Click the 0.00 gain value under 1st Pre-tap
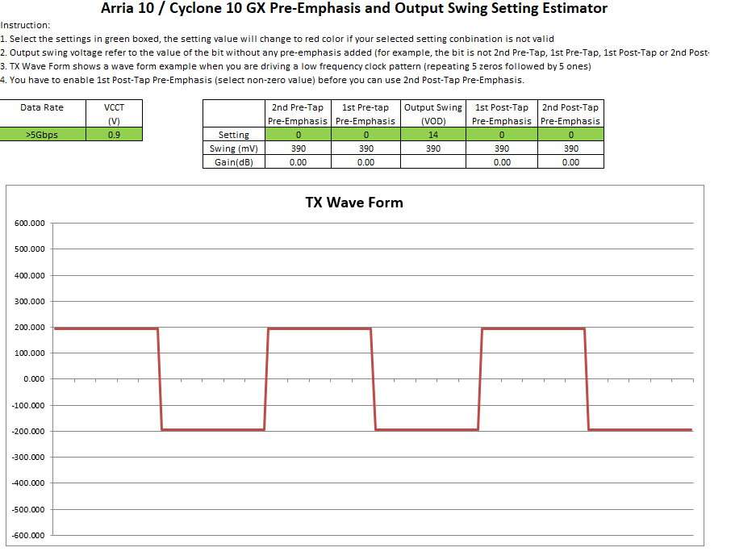The image size is (731, 560). point(366,162)
